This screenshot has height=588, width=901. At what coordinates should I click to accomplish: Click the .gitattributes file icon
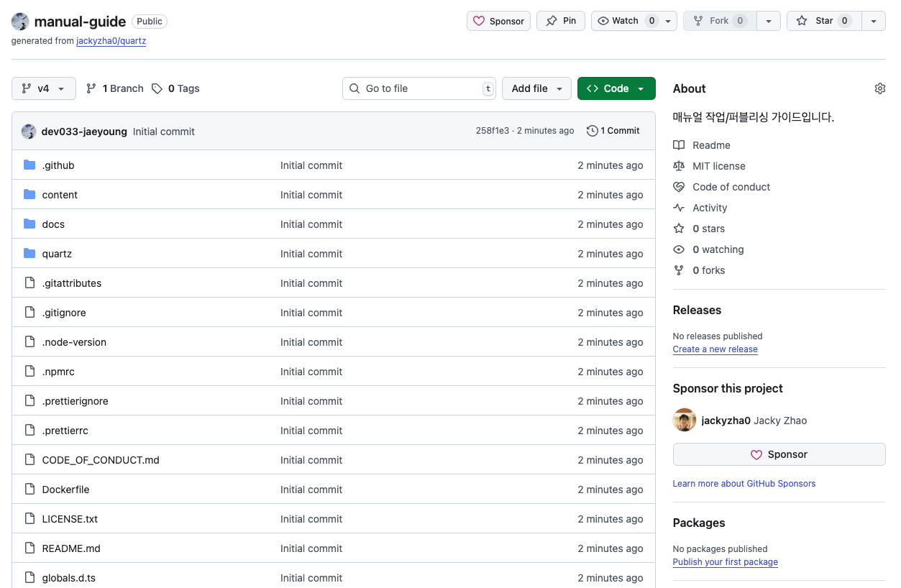point(29,283)
